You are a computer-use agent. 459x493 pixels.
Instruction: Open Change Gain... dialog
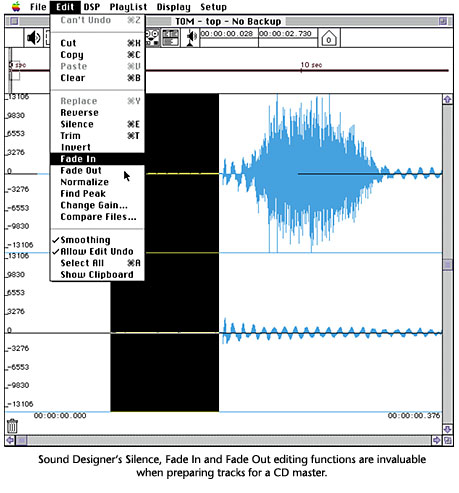pos(97,205)
